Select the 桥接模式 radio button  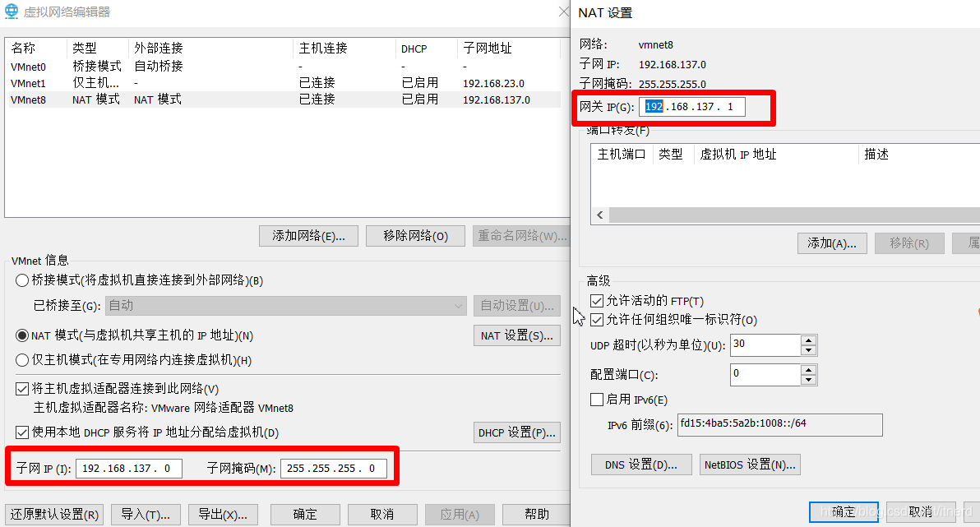point(22,280)
